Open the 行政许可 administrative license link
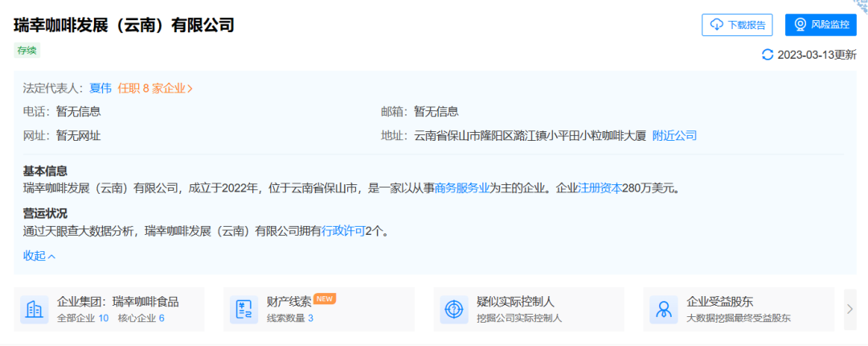Viewport: 868px width, 346px height. tap(343, 233)
